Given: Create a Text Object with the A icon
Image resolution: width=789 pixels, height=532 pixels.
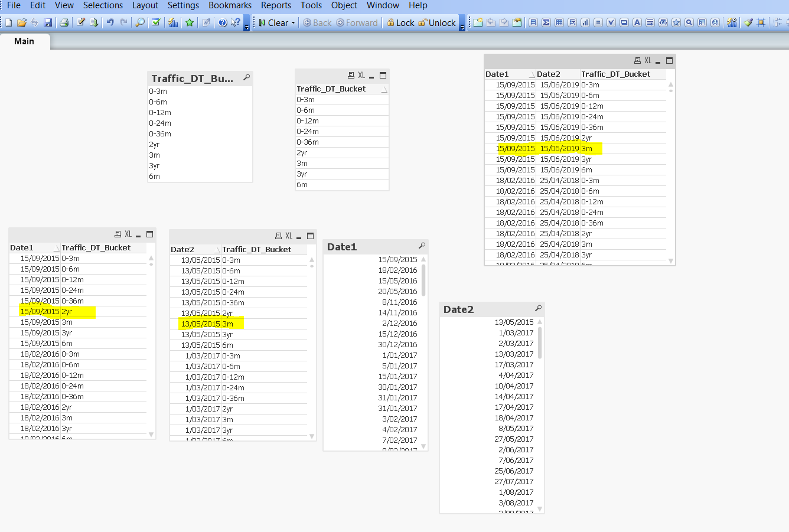Looking at the screenshot, I should (x=637, y=22).
